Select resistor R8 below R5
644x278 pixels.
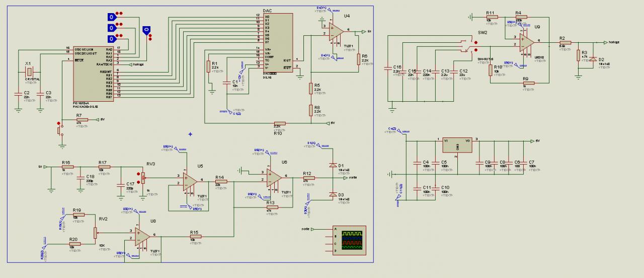311,109
